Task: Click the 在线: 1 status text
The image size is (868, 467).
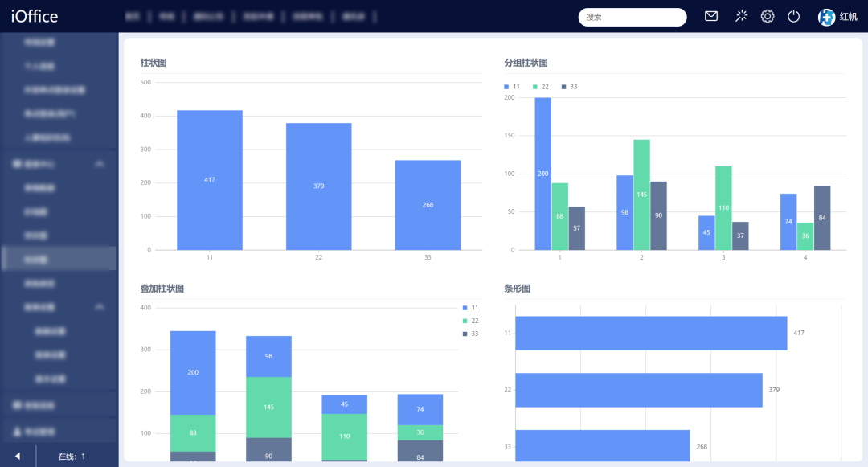Action: [x=72, y=457]
